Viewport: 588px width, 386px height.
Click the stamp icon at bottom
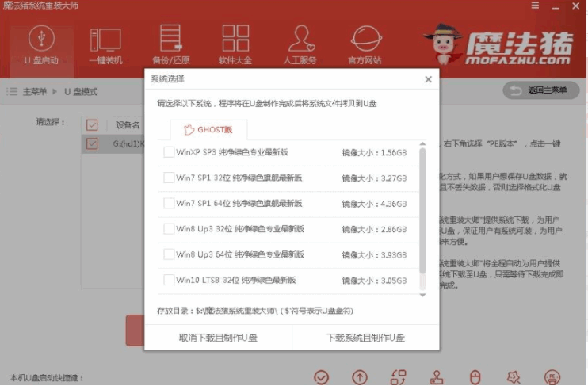[437, 377]
